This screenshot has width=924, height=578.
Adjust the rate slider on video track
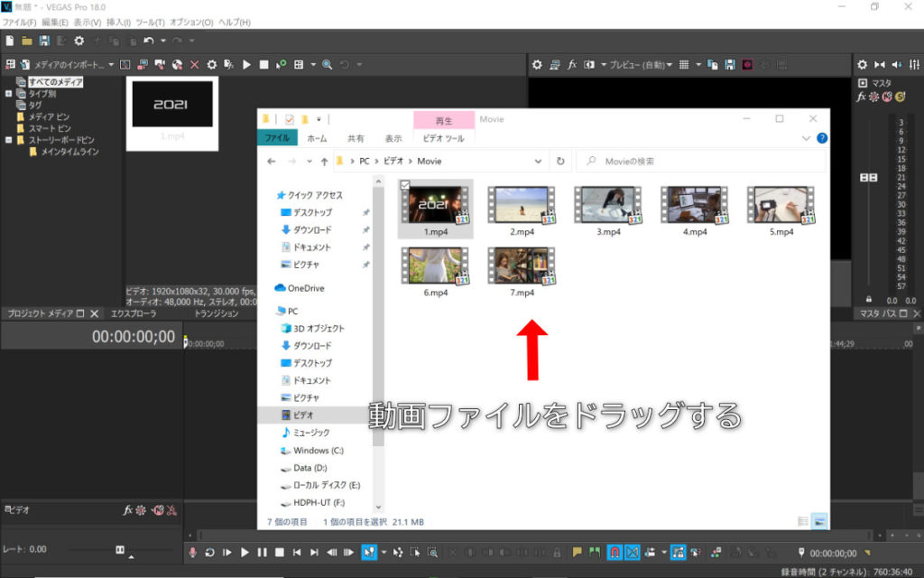(120, 549)
